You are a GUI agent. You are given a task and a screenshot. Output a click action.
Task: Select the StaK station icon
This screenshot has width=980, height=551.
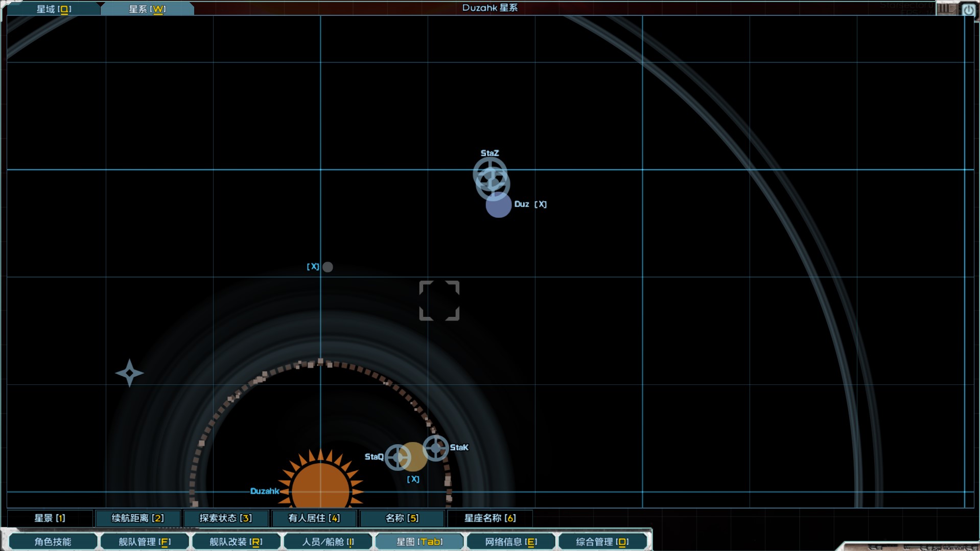[x=436, y=448]
